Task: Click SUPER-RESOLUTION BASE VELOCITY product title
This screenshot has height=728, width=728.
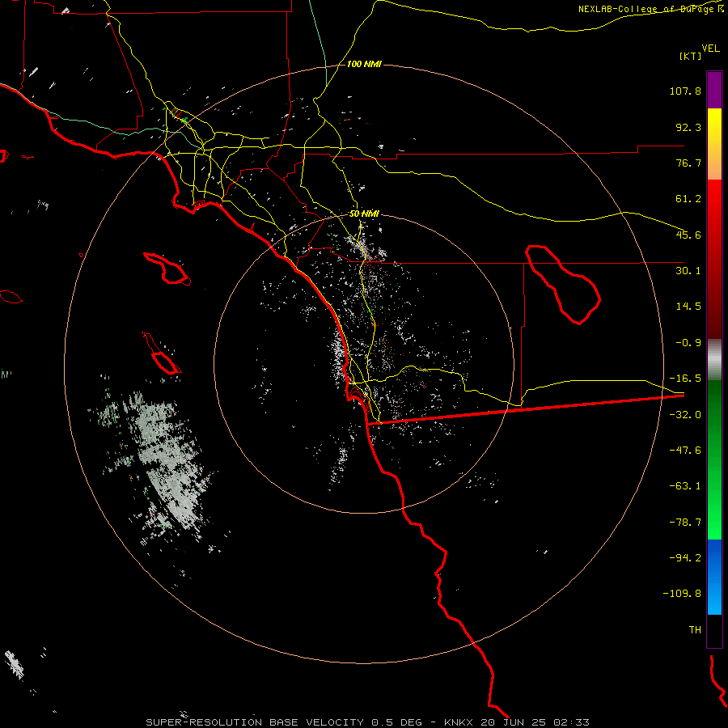Action: (255, 722)
